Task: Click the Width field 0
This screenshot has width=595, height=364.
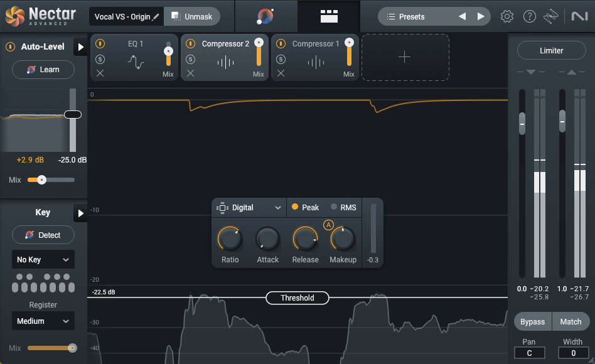Action: [x=574, y=353]
